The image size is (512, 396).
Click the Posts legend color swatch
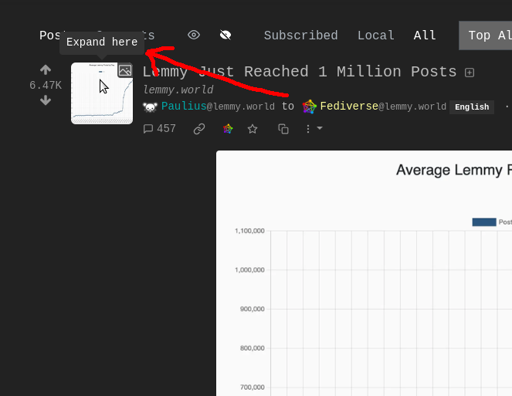(x=484, y=222)
